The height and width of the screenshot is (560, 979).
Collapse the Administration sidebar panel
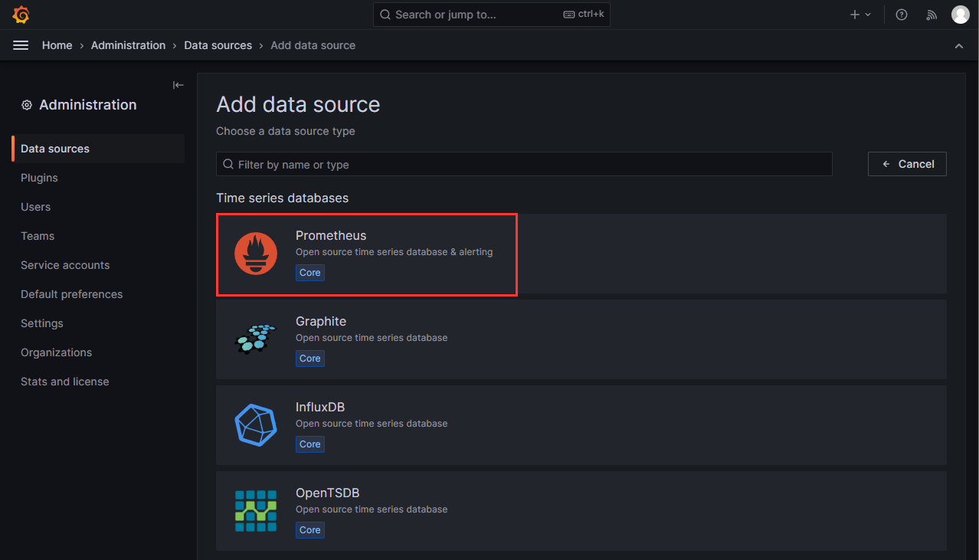click(x=178, y=85)
